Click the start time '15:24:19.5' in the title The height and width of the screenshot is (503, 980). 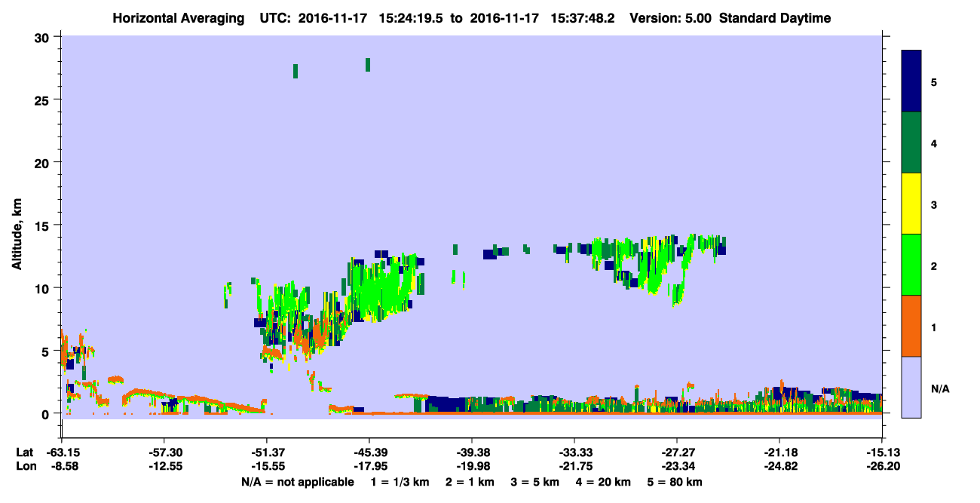(409, 18)
